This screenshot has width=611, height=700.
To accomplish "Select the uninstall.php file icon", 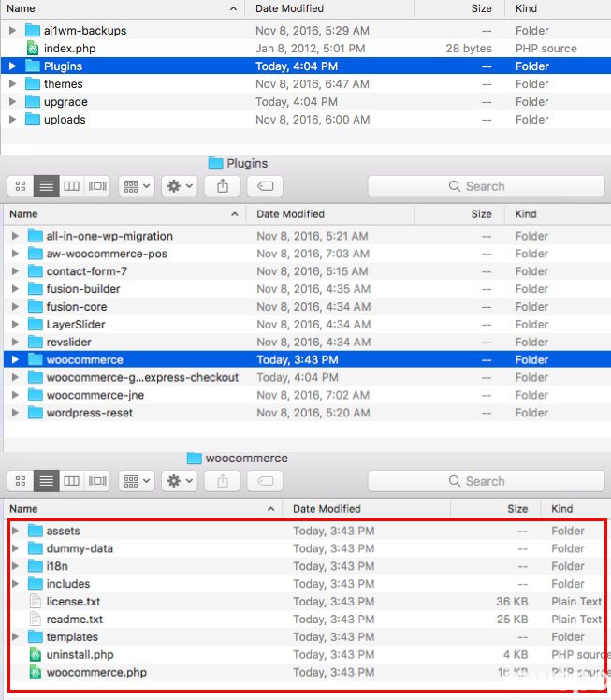I will pyautogui.click(x=36, y=654).
